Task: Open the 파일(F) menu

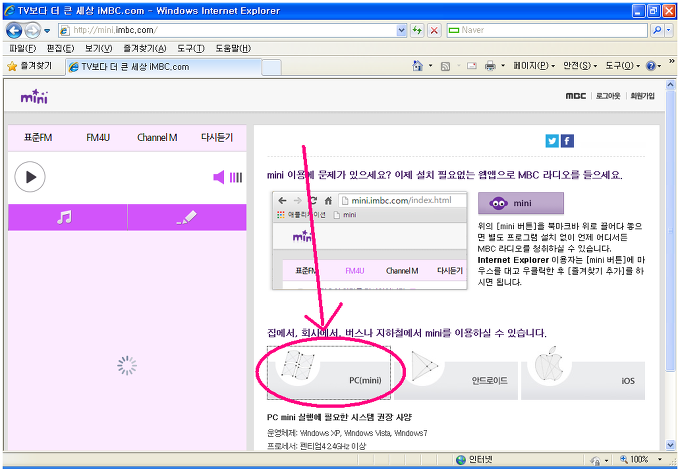Action: [x=23, y=48]
